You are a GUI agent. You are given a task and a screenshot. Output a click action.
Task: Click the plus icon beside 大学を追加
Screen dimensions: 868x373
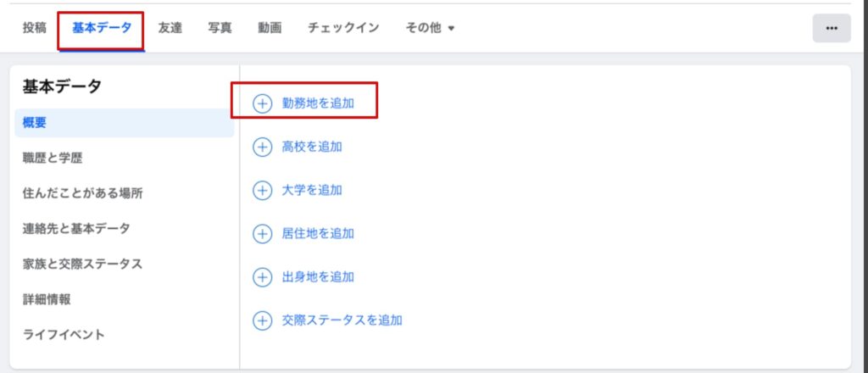click(x=263, y=190)
